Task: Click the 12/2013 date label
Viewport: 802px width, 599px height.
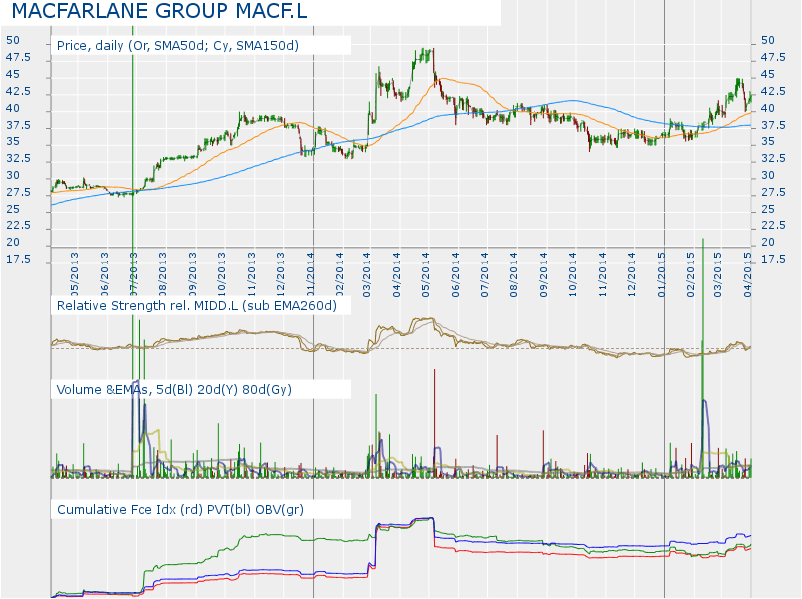Action: (281, 275)
